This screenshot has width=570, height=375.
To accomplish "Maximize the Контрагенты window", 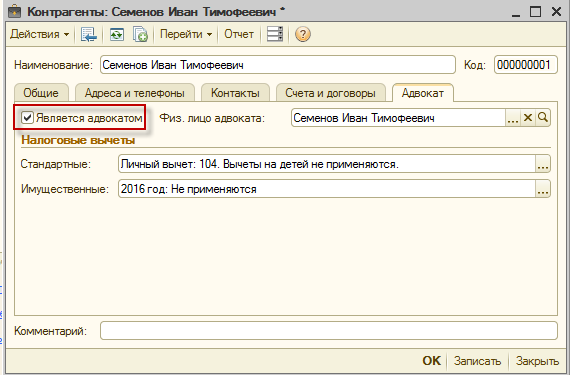I will point(535,12).
